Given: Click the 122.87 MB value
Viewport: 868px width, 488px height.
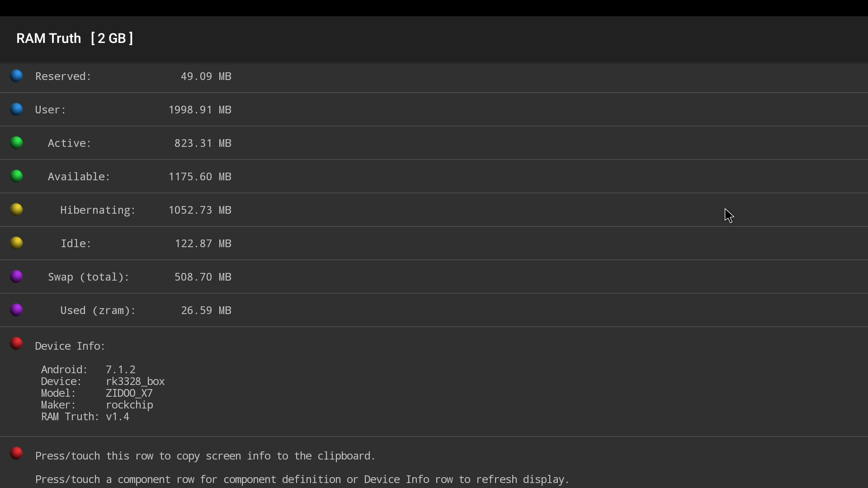Looking at the screenshot, I should [x=203, y=244].
